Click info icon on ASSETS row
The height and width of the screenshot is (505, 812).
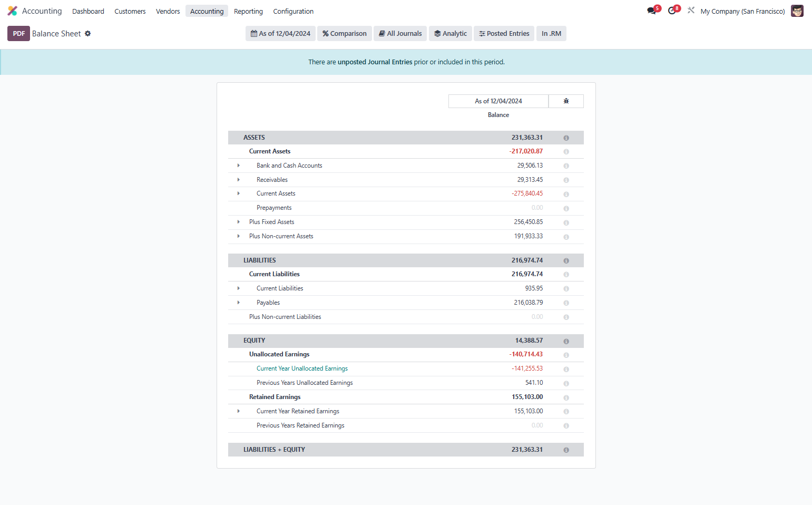pyautogui.click(x=566, y=138)
